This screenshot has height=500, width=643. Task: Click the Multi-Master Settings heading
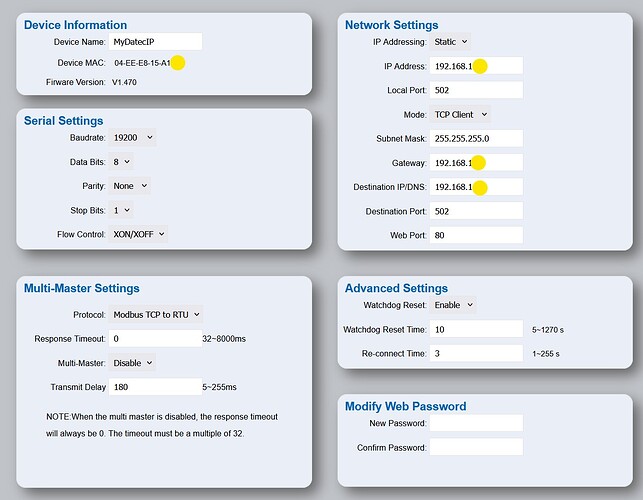pos(82,288)
